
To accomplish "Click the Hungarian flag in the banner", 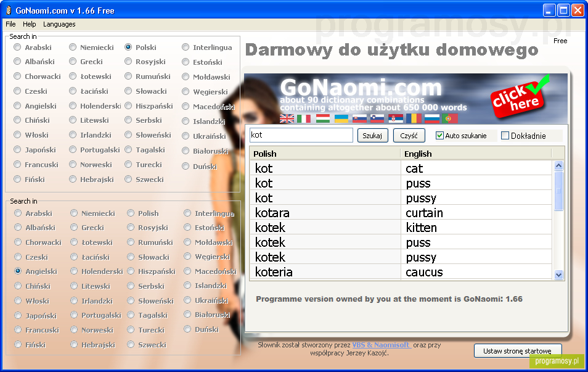I will pos(323,119).
